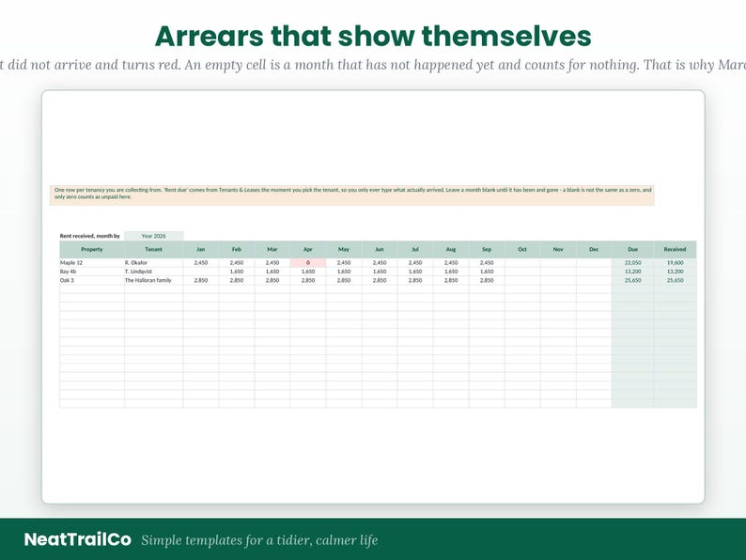Select Oak 3's Sep value 2,850
Image resolution: width=746 pixels, height=560 pixels.
487,280
